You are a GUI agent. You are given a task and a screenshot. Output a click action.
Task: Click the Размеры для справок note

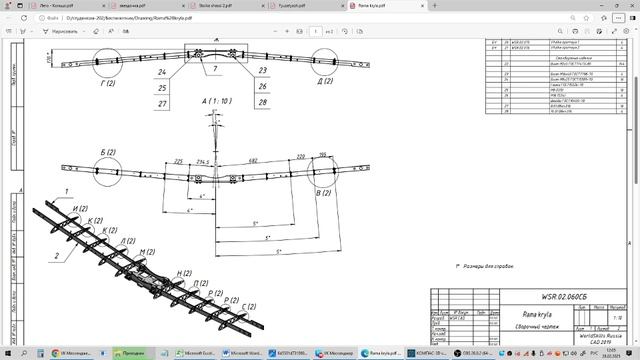pos(484,266)
